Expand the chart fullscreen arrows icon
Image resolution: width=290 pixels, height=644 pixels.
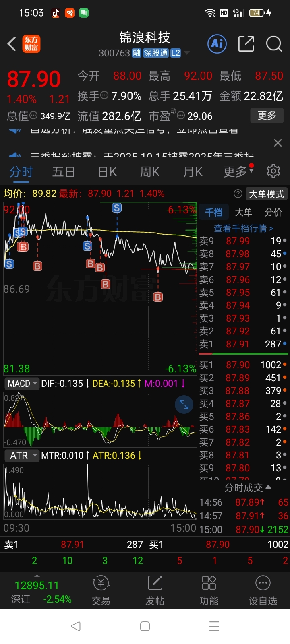pyautogui.click(x=184, y=405)
